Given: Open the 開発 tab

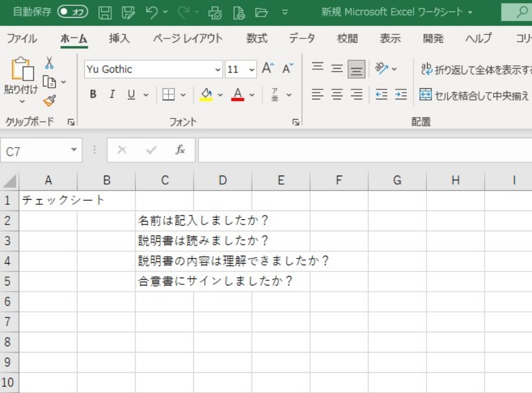Looking at the screenshot, I should coord(433,38).
